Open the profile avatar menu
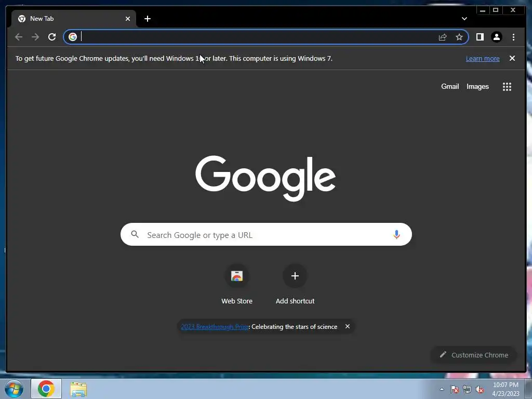Viewport: 532px width, 399px height. click(x=497, y=37)
